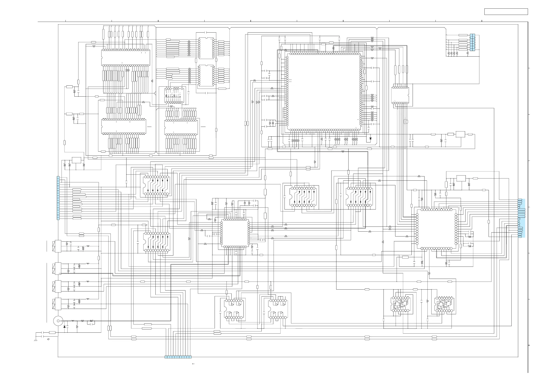Viewport: 555px width, 392px height.
Task: Click the largest square IC chip symbol
Action: pos(324,92)
